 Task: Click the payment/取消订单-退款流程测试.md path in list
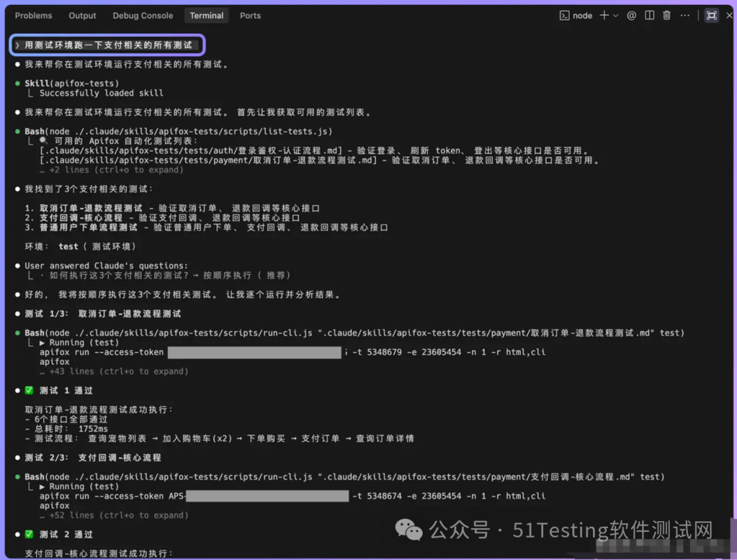[x=207, y=160]
